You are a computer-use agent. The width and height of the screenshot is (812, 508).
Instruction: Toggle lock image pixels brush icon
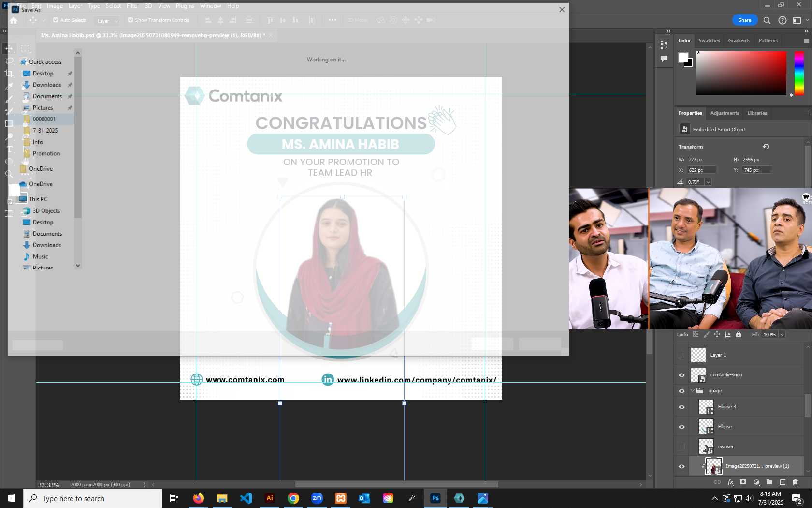(706, 334)
